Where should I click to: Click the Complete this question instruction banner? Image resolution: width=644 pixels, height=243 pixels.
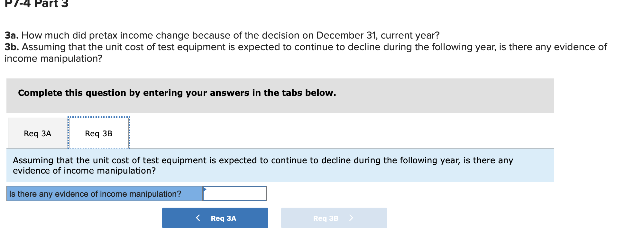point(177,93)
